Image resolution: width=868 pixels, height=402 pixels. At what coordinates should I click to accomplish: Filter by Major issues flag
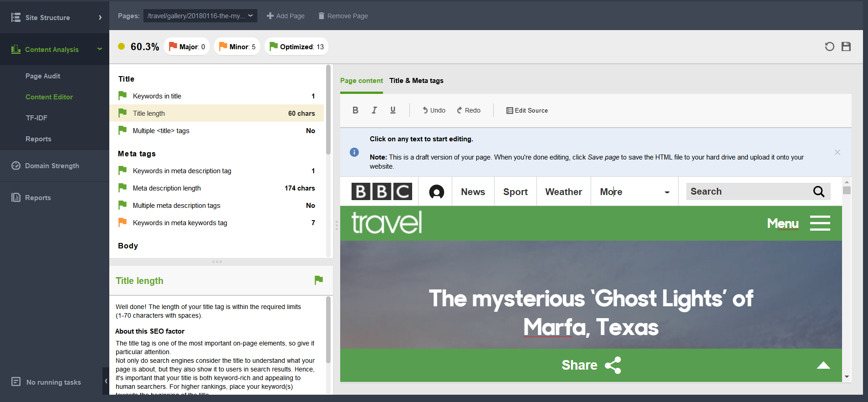[187, 46]
